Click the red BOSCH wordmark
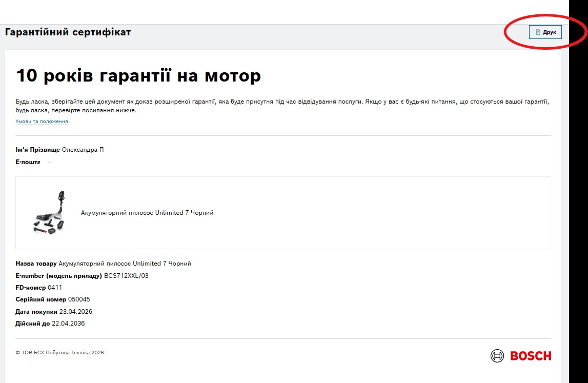Viewport: 588px width, 383px height. click(x=531, y=356)
